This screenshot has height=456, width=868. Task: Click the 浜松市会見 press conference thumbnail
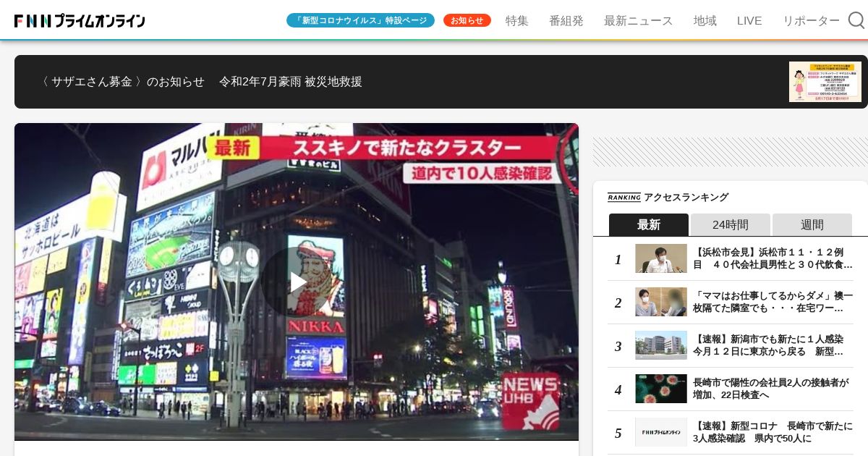tap(661, 258)
